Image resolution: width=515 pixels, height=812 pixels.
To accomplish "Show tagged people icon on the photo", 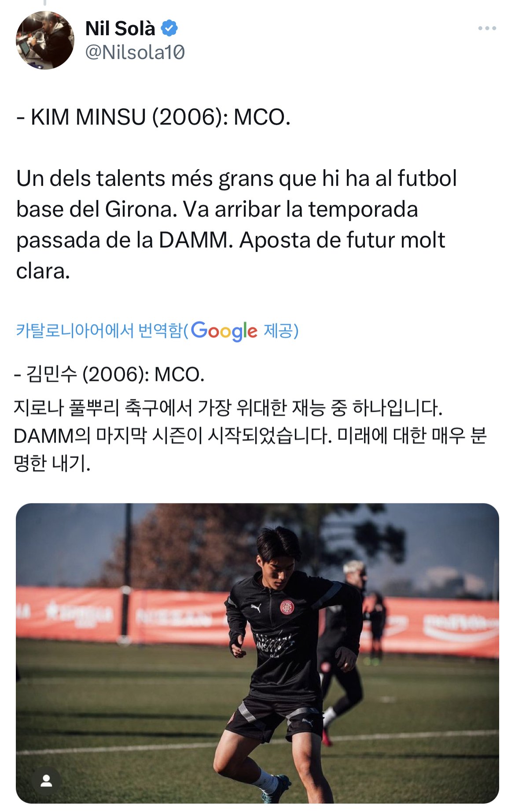I will (46, 781).
